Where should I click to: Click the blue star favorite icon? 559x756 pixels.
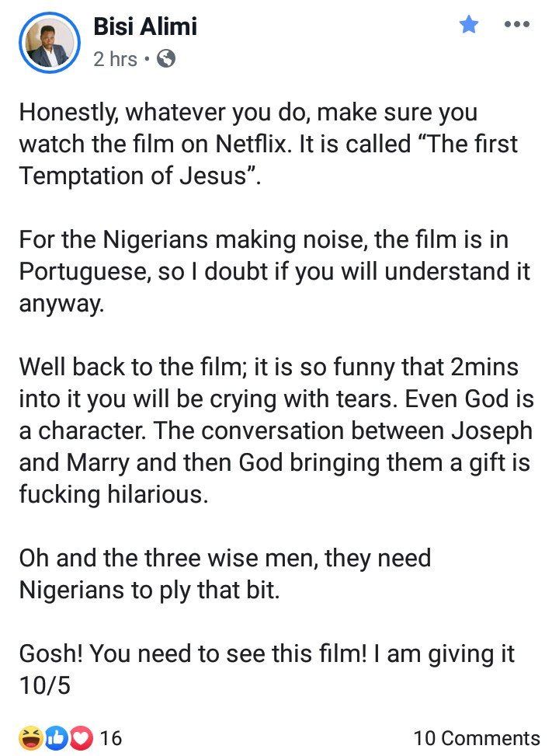coord(468,24)
